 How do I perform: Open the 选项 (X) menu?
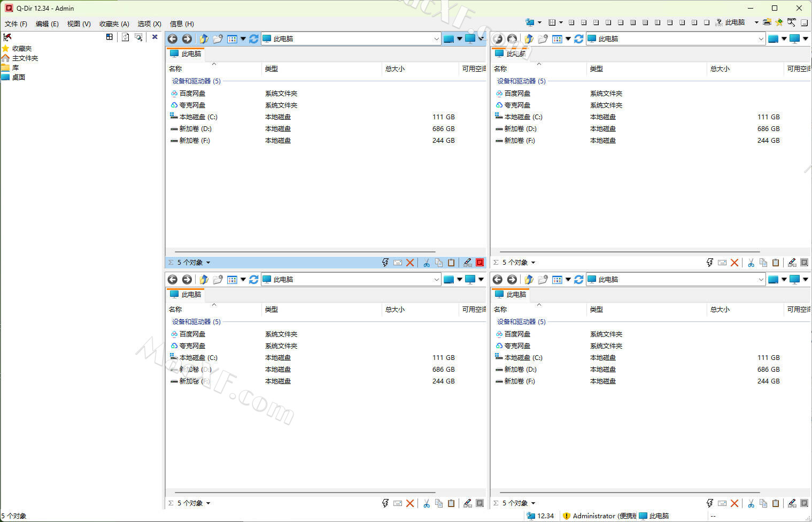(x=149, y=24)
